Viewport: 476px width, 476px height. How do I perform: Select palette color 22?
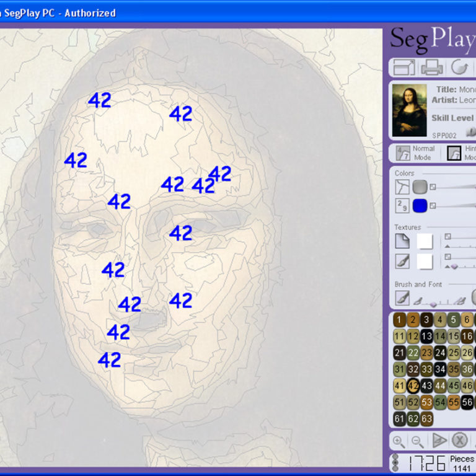pyautogui.click(x=413, y=353)
